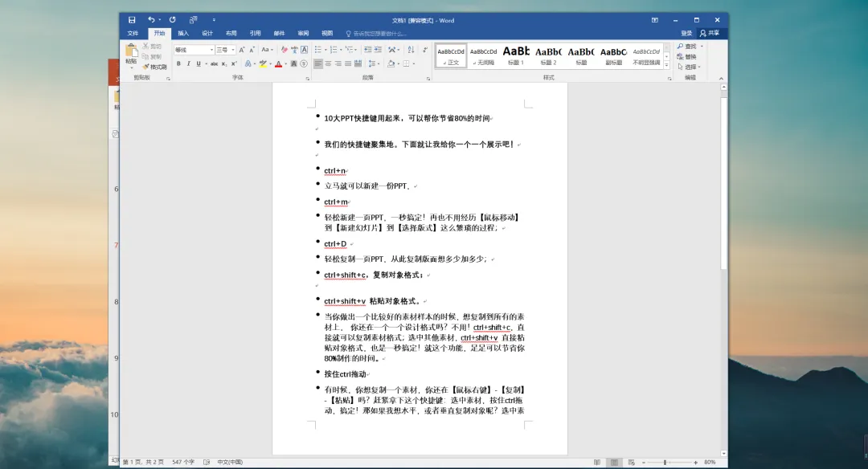Image resolution: width=868 pixels, height=469 pixels.
Task: Click the Share (共享) button
Action: (710, 33)
